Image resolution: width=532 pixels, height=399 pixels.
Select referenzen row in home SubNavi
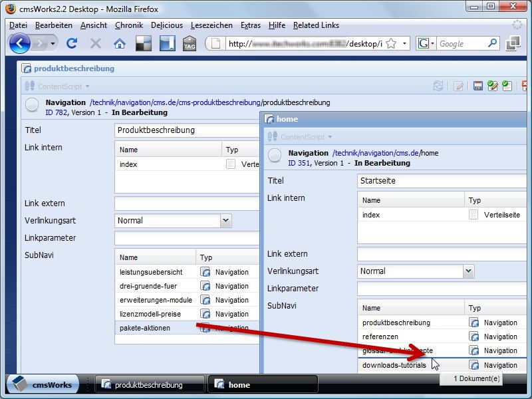pos(442,336)
